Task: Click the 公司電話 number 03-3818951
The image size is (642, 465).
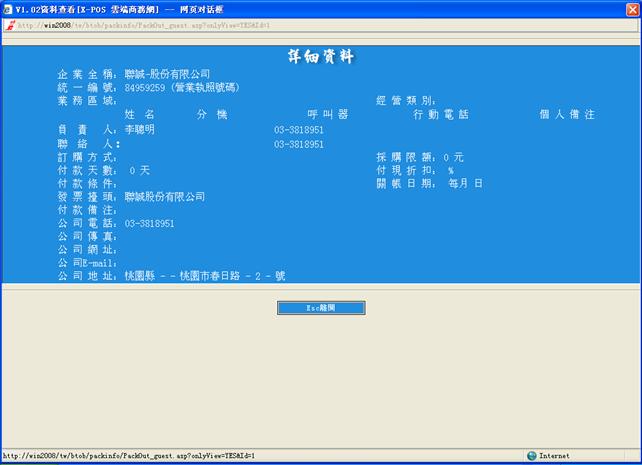Action: pyautogui.click(x=150, y=224)
